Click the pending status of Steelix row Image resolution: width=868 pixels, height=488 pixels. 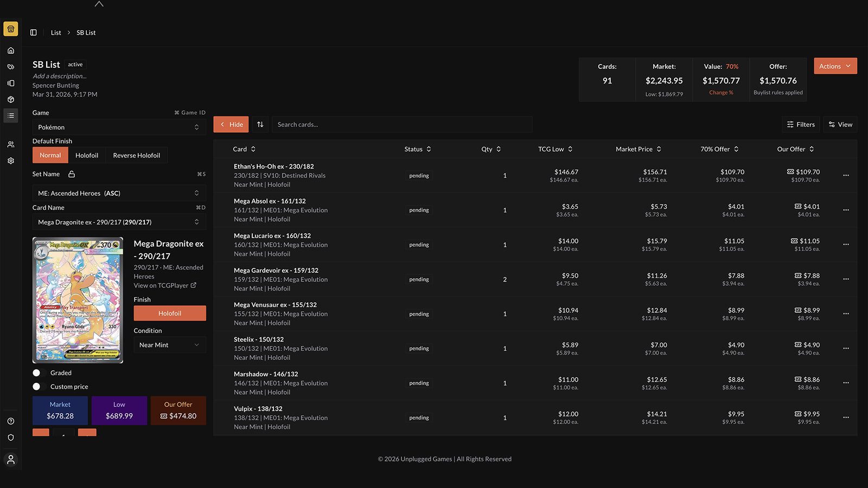[x=419, y=349]
